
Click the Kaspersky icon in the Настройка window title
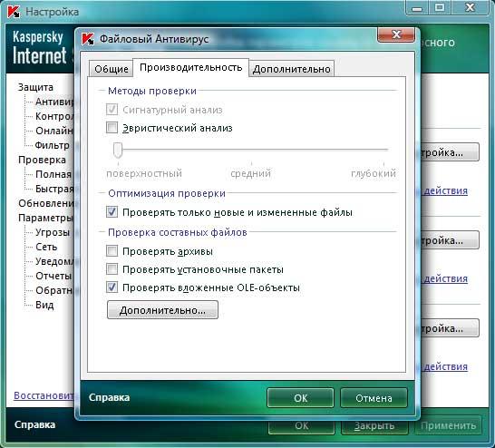tap(14, 12)
